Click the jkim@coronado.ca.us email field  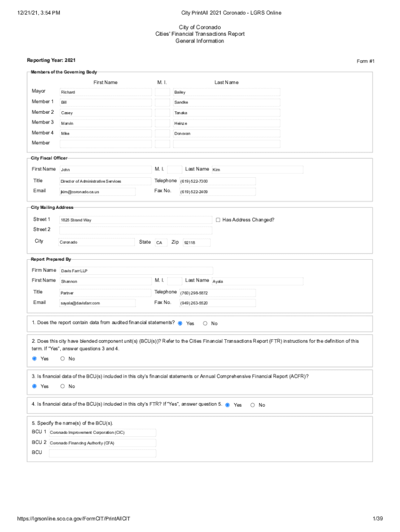click(x=97, y=192)
